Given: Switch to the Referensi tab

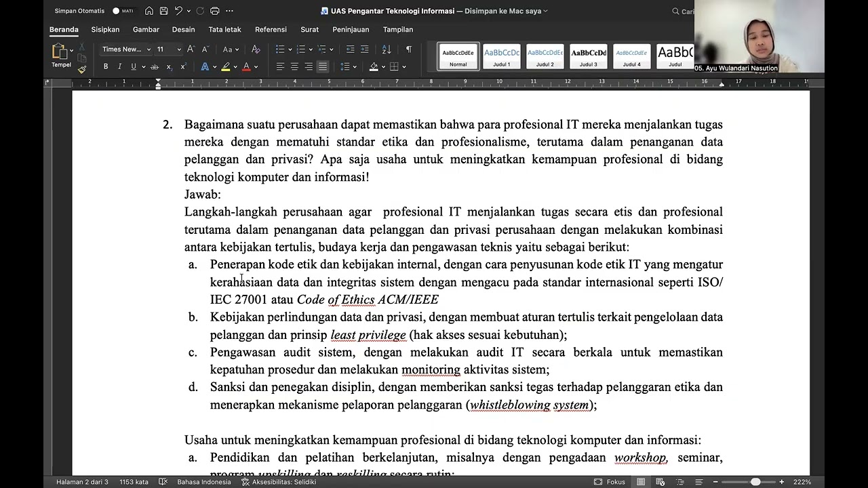Looking at the screenshot, I should click(271, 30).
